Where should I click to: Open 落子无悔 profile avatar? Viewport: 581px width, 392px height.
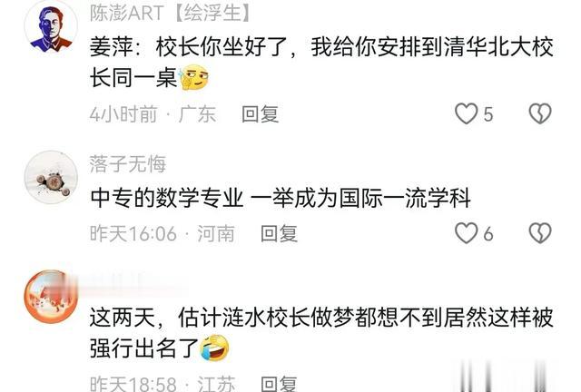tap(51, 177)
